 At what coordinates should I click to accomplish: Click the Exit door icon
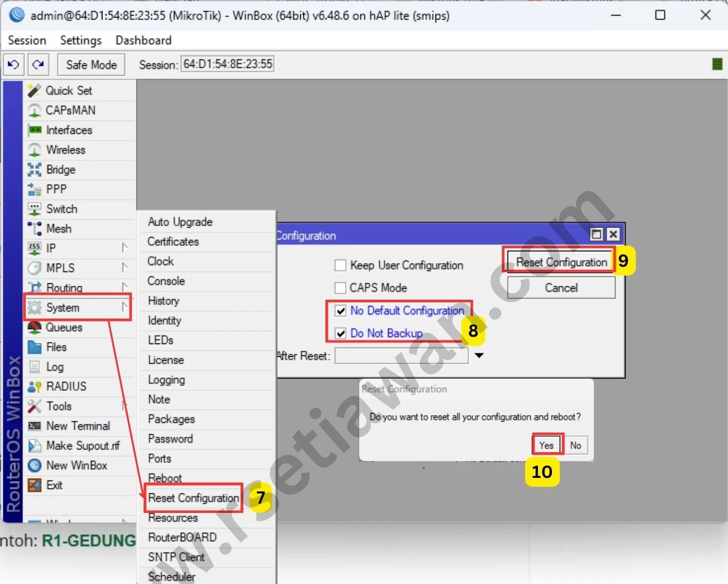tap(34, 485)
